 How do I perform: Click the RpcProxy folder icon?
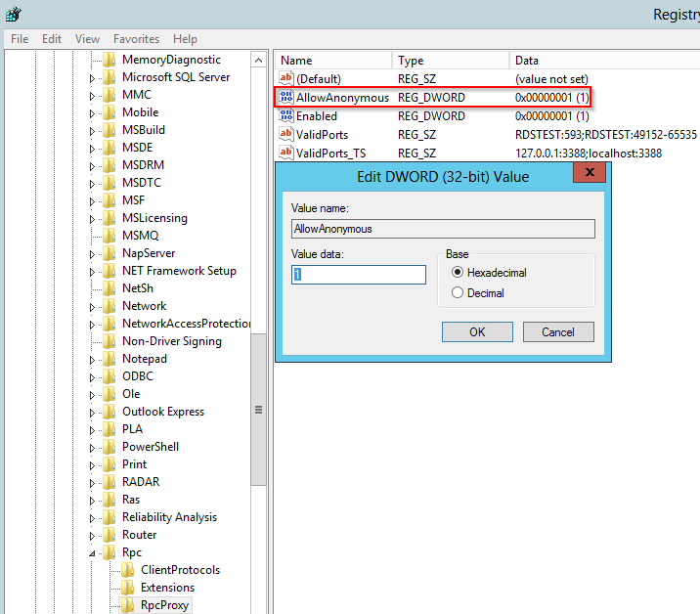pyautogui.click(x=128, y=605)
